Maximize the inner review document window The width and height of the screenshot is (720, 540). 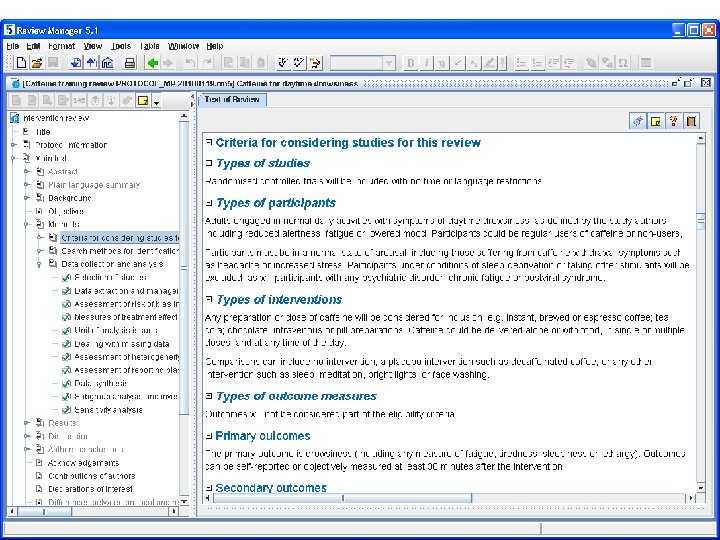click(688, 83)
